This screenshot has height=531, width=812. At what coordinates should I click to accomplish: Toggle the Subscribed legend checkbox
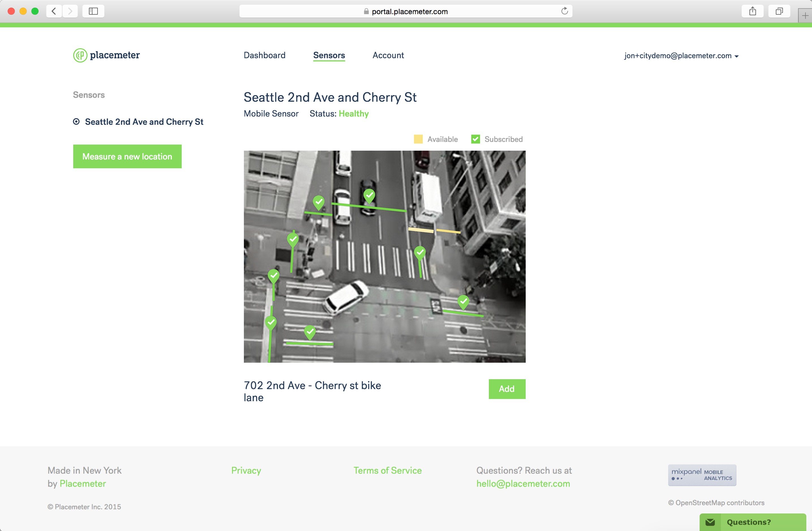475,139
